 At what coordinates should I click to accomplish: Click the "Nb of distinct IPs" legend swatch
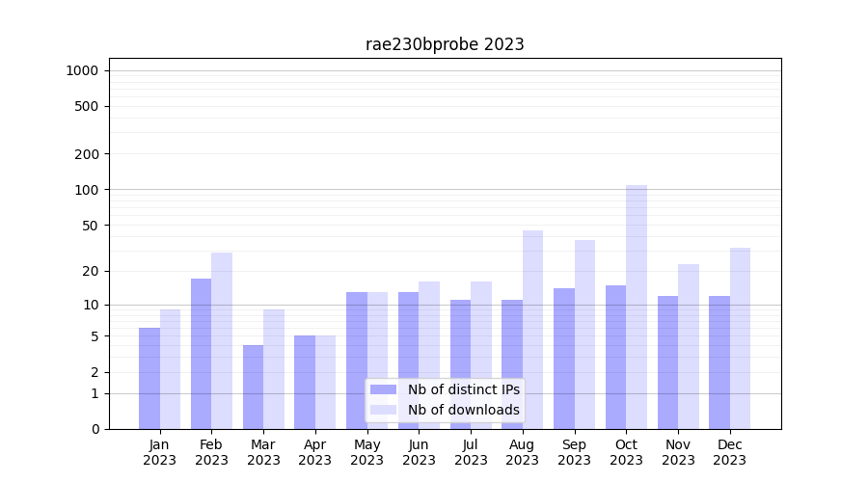pyautogui.click(x=383, y=389)
